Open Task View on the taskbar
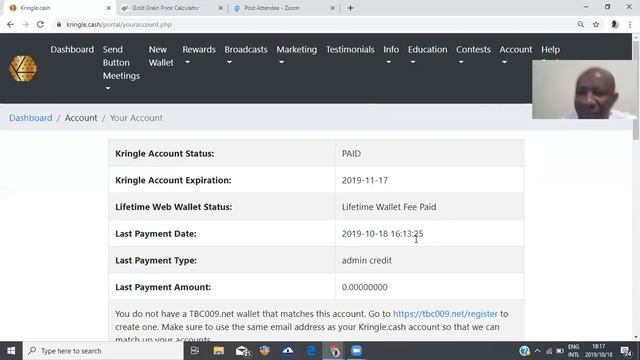640x360 pixels. pyautogui.click(x=195, y=351)
